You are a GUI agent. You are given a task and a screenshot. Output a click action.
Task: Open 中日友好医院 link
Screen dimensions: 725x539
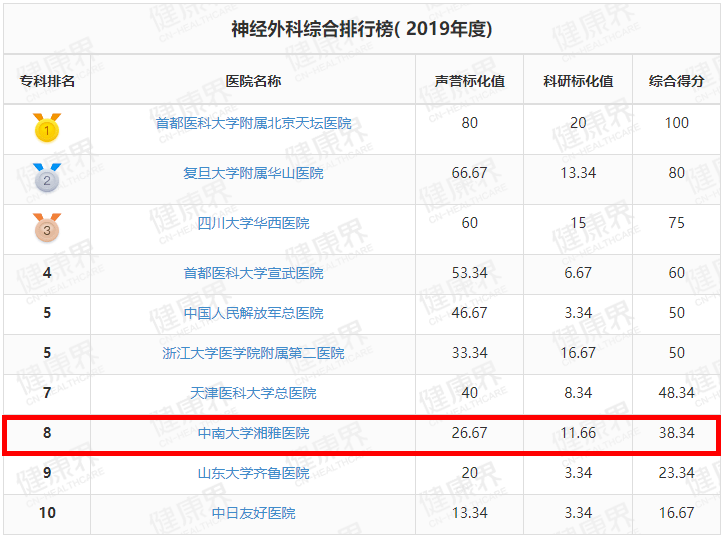[x=253, y=513]
